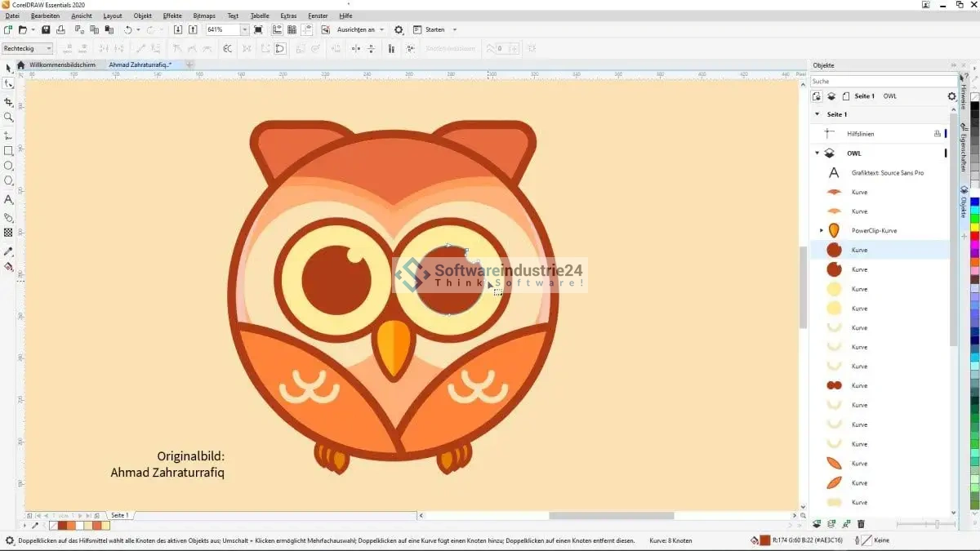Select the Zoom magnifier tool
Viewport: 980px width, 551px height.
[x=9, y=118]
